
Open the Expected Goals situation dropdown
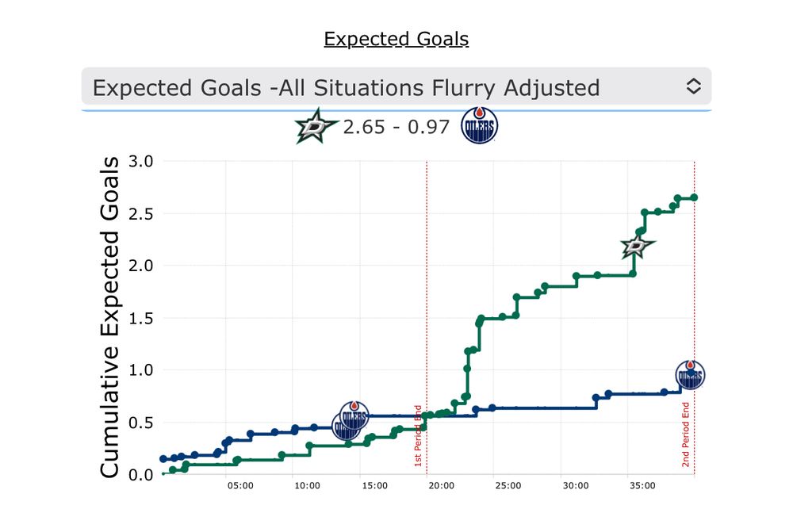coord(381,87)
